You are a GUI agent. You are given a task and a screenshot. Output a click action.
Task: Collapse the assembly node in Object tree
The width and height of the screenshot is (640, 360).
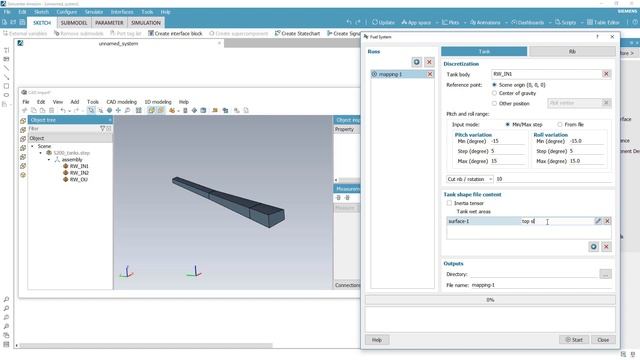point(49,160)
